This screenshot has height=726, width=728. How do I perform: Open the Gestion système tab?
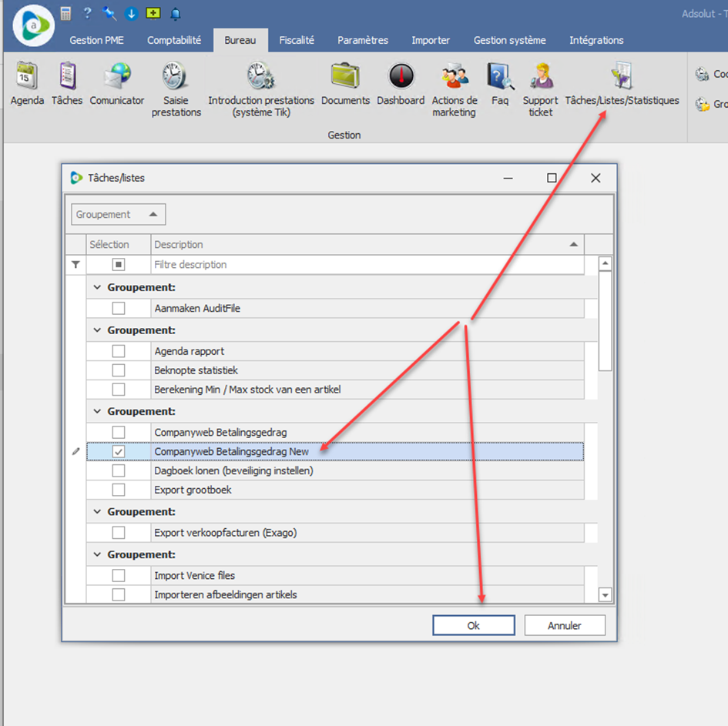(510, 40)
